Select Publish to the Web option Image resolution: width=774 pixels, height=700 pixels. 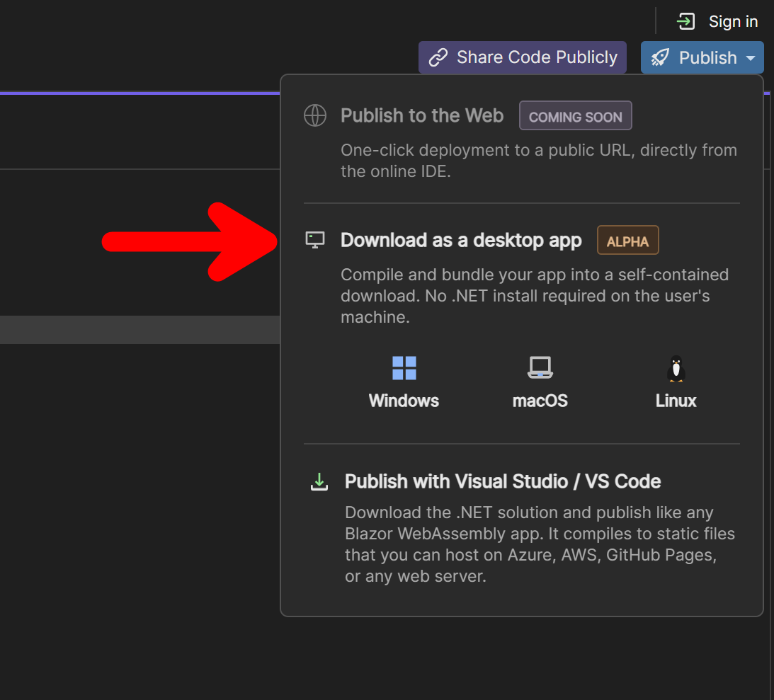[x=422, y=115]
